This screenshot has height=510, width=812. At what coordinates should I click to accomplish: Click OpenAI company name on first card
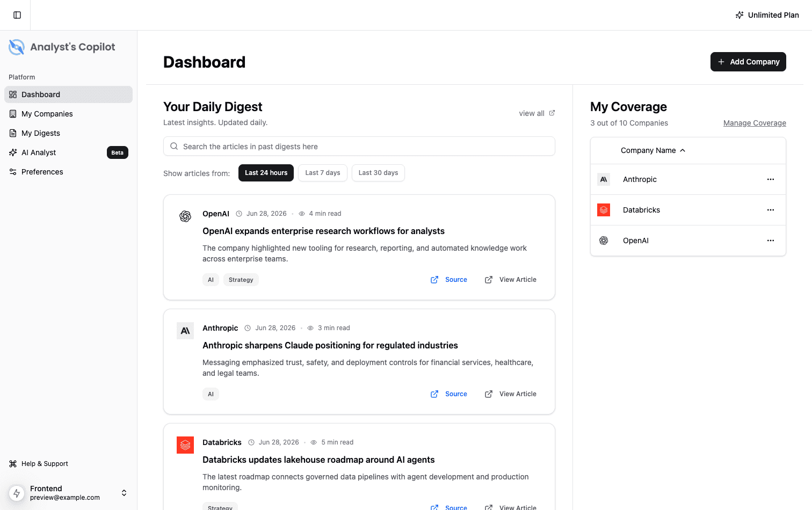click(216, 214)
